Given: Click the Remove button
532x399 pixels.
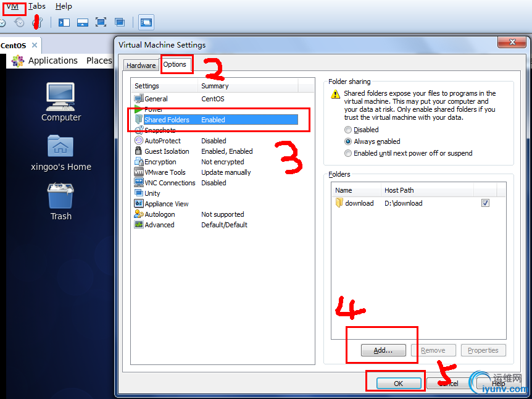Looking at the screenshot, I should (x=433, y=350).
